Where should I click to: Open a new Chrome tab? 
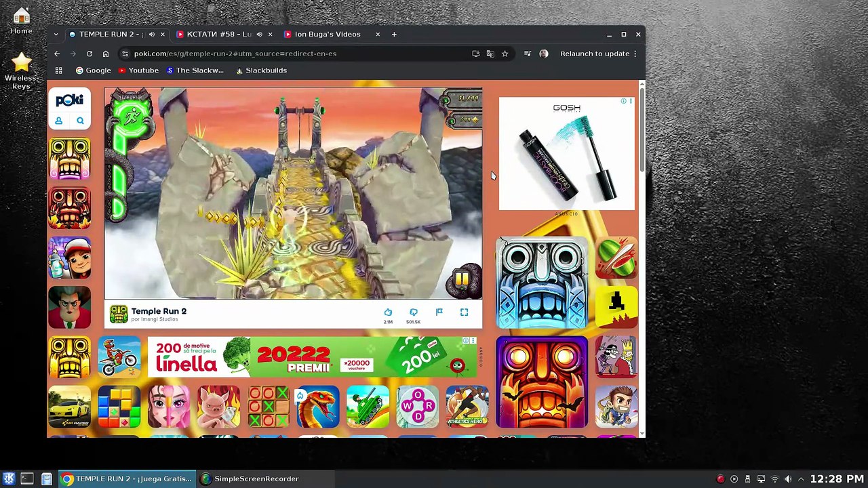pyautogui.click(x=394, y=35)
